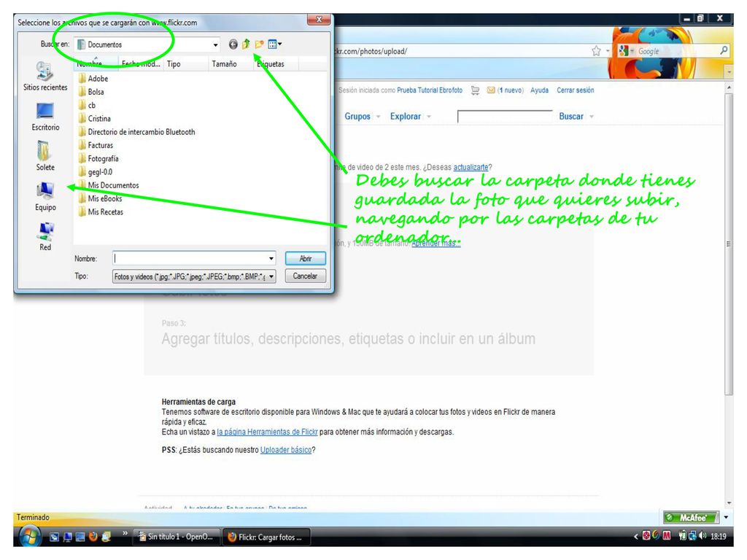Viewport: 747px width, 560px height.
Task: Click the Cerrar sesión link
Action: [576, 90]
